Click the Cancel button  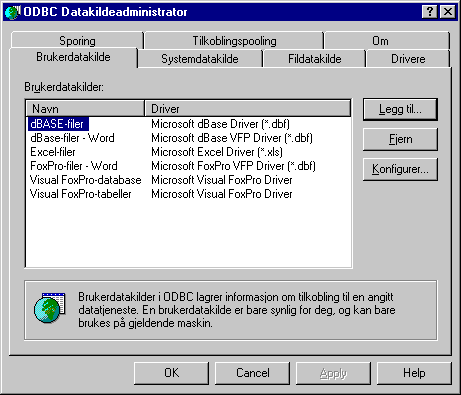[x=252, y=373]
